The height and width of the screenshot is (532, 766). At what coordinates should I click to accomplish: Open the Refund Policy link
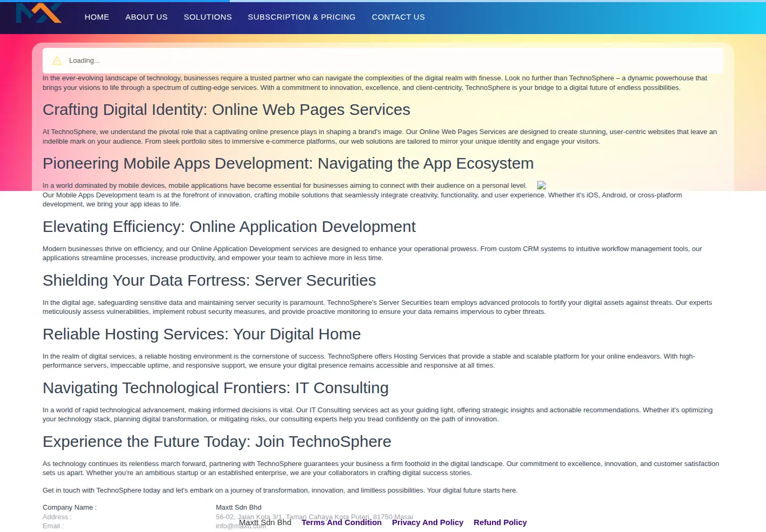coord(500,522)
